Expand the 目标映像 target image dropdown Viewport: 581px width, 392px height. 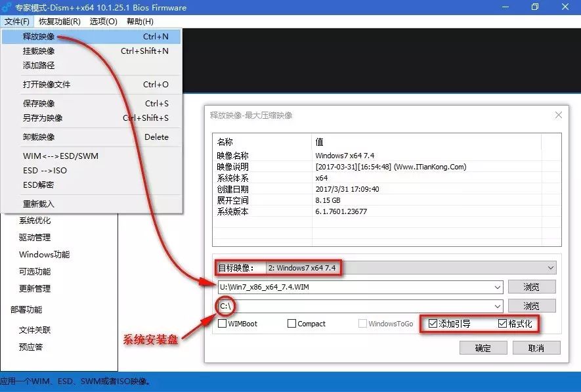tap(550, 267)
